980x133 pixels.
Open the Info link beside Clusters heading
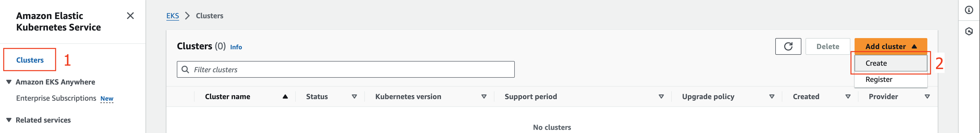(x=236, y=47)
